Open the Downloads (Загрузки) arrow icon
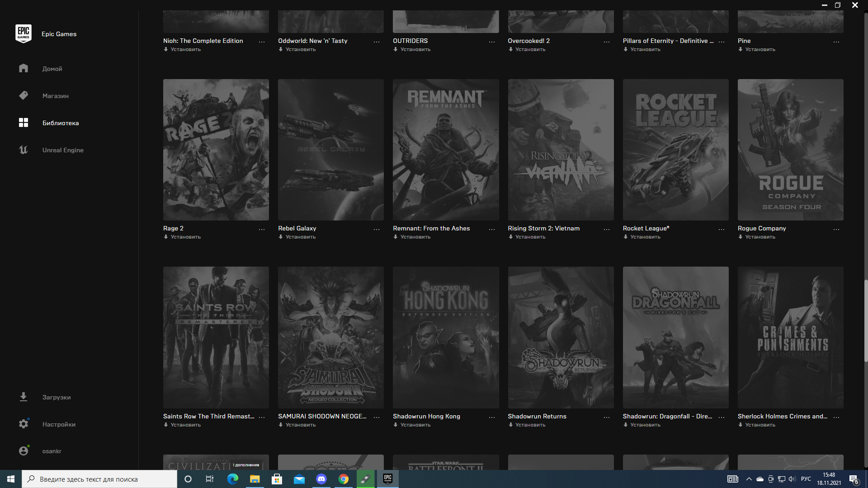The image size is (868, 488). click(x=24, y=397)
